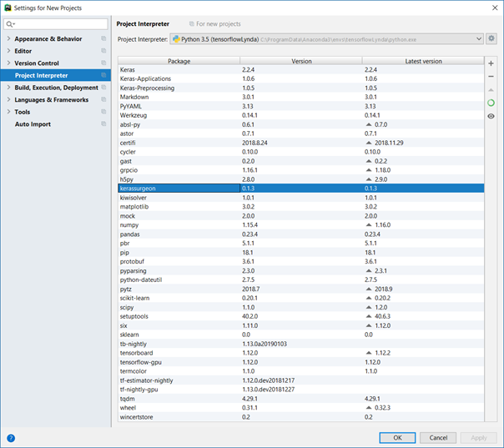Click the settings search field
This screenshot has height=448, width=504.
[56, 24]
